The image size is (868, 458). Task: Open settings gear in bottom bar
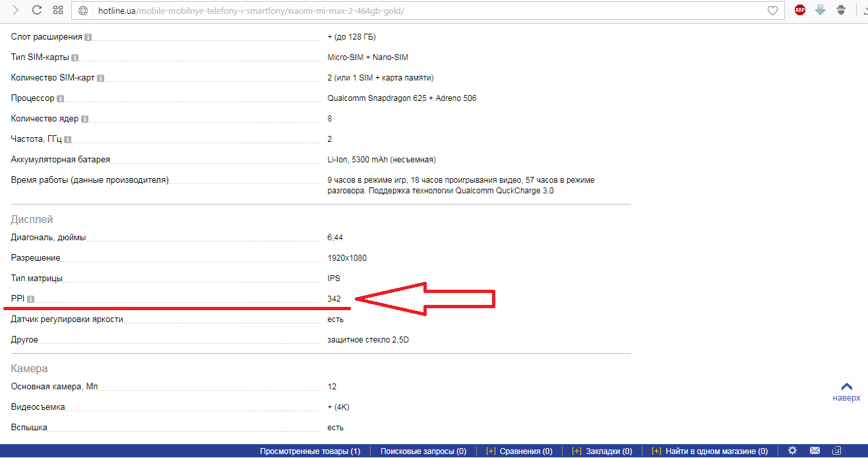point(793,451)
